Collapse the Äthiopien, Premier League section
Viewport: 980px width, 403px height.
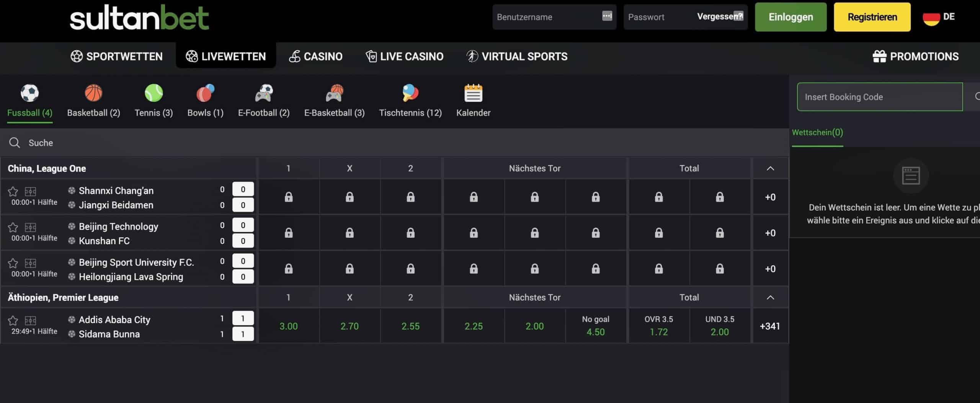pos(770,297)
